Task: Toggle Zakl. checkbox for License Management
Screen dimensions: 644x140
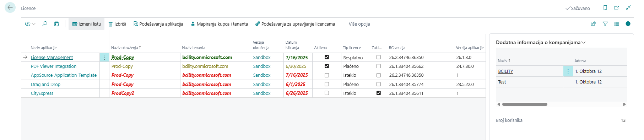Action: tap(379, 57)
